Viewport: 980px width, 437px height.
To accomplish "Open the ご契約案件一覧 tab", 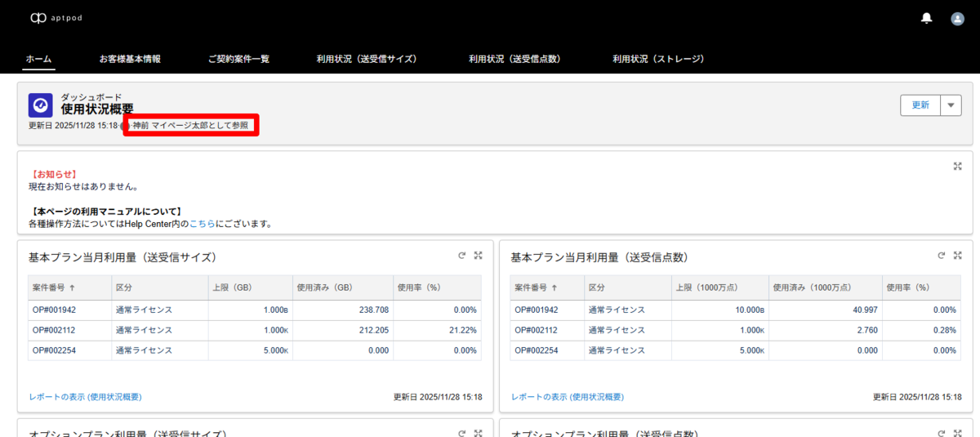I will (x=238, y=59).
